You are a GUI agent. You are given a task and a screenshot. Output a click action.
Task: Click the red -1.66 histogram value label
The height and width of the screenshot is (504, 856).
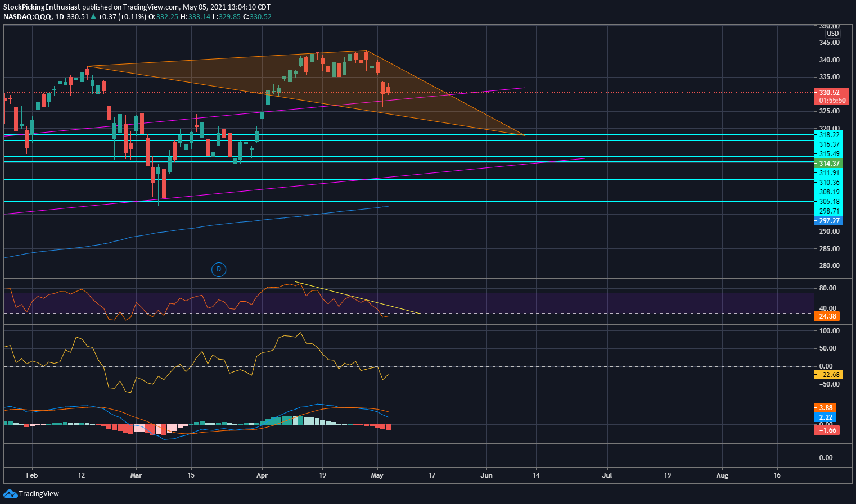(x=826, y=430)
